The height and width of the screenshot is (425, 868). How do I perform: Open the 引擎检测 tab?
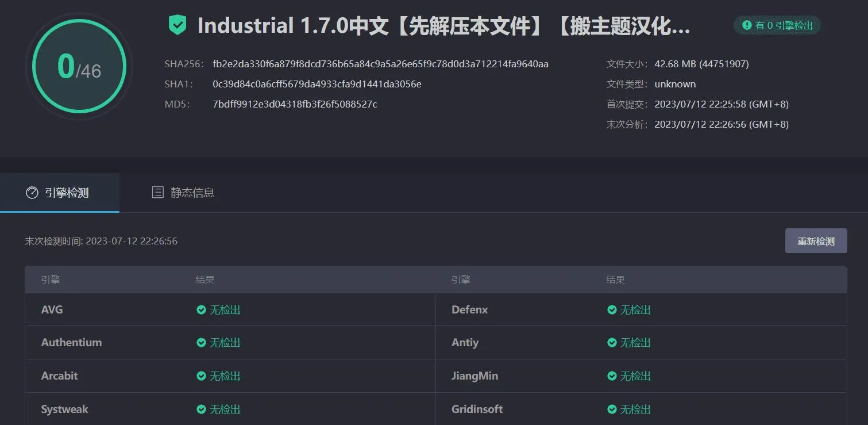(60, 193)
